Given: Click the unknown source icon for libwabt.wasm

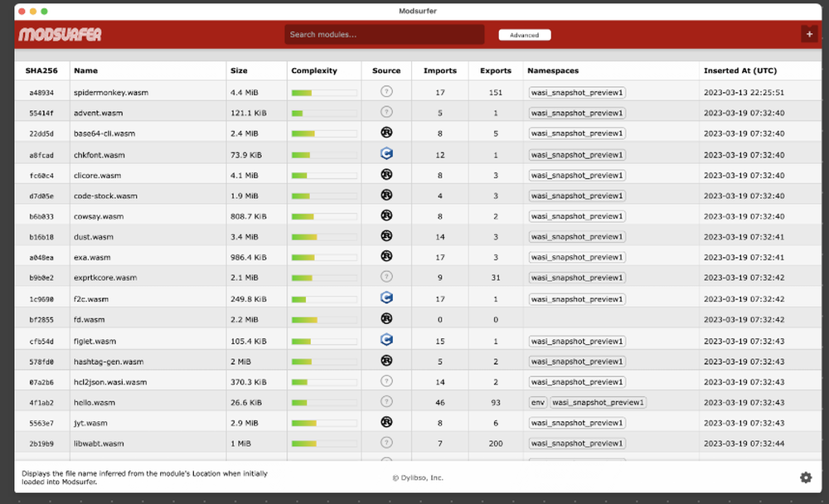Looking at the screenshot, I should click(x=386, y=443).
